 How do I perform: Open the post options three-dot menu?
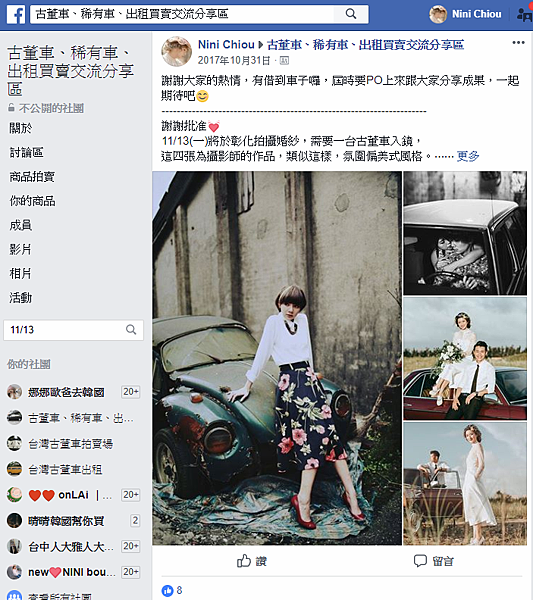click(x=518, y=42)
